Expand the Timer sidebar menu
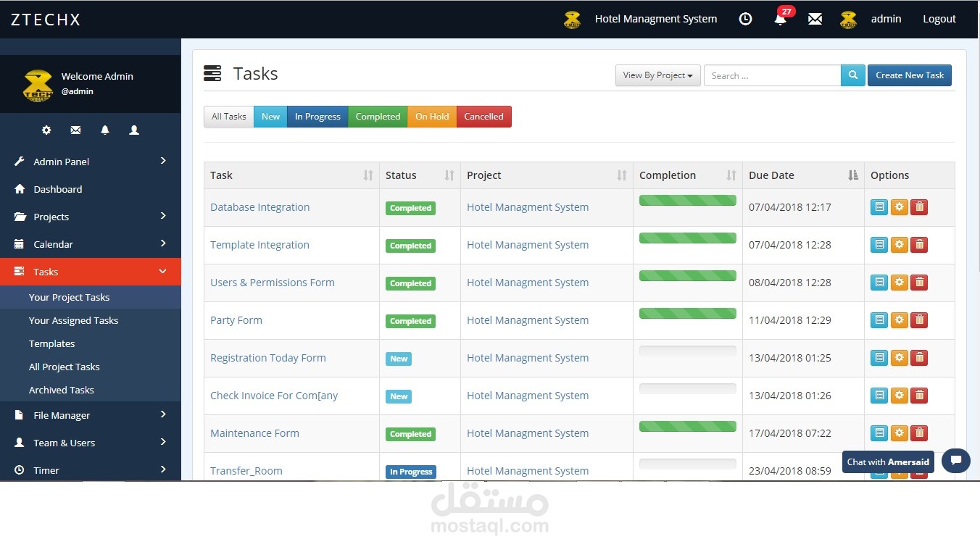This screenshot has width=980, height=547. (91, 469)
